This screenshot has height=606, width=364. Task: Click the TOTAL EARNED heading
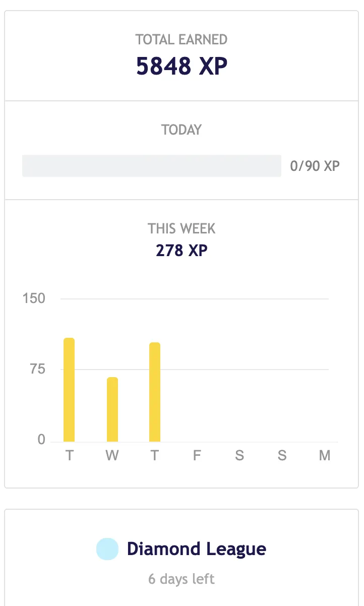point(181,39)
